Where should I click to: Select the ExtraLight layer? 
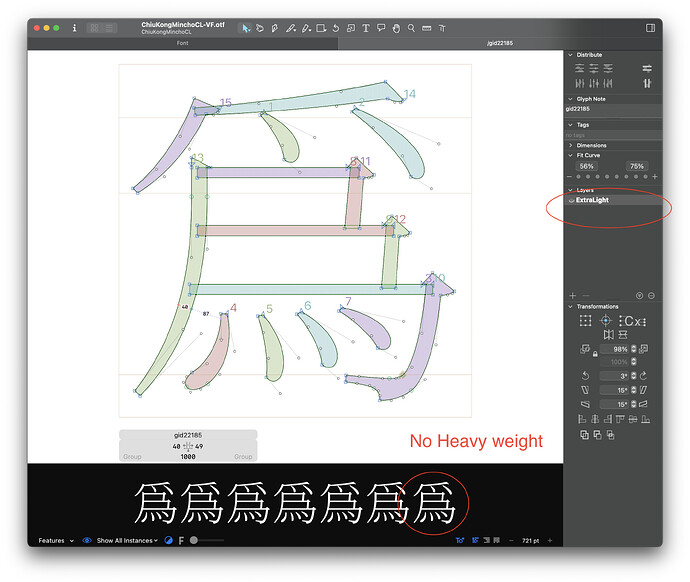click(610, 200)
